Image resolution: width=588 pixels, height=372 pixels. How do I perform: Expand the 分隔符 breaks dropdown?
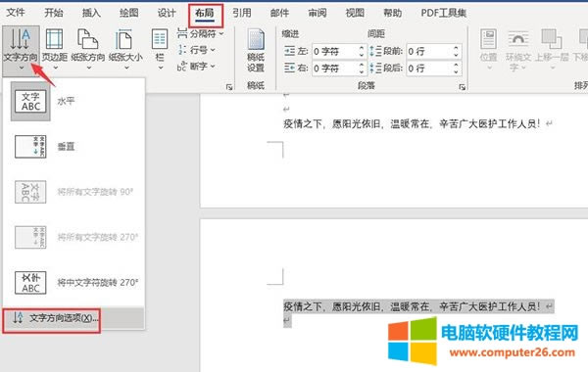[x=200, y=33]
